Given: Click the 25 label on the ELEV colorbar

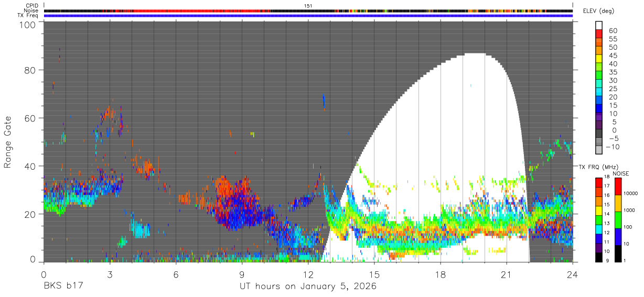Looking at the screenshot, I should [x=614, y=89].
